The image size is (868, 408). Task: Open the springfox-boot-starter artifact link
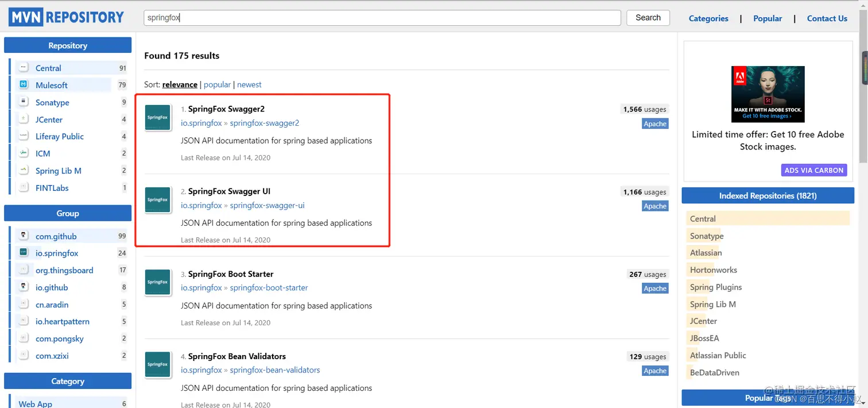coord(269,287)
